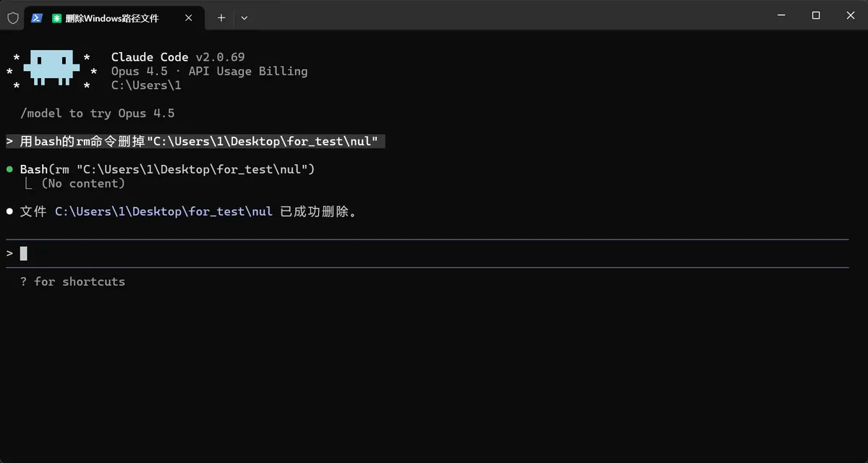Click the Opus 4.5 API Usage Billing line
This screenshot has width=868, height=463.
tap(209, 71)
